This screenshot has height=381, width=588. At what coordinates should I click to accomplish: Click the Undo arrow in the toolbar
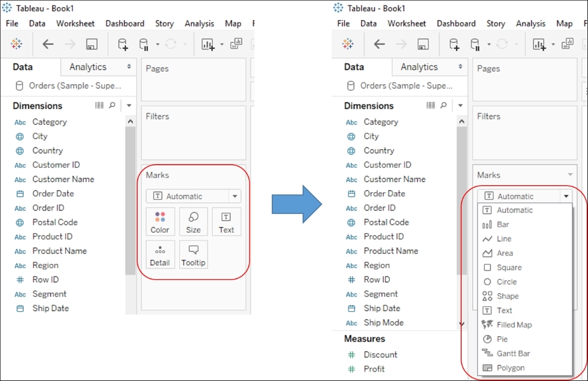pos(48,44)
